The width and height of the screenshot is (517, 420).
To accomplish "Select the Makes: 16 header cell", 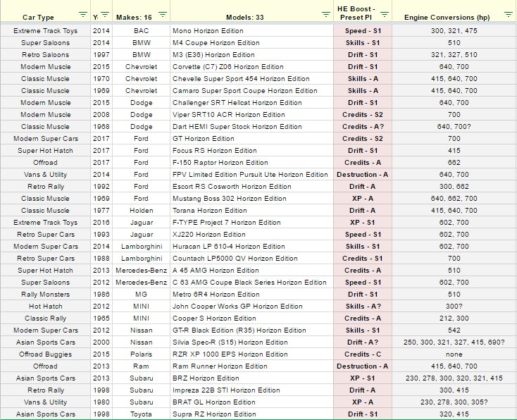I will tap(141, 11).
